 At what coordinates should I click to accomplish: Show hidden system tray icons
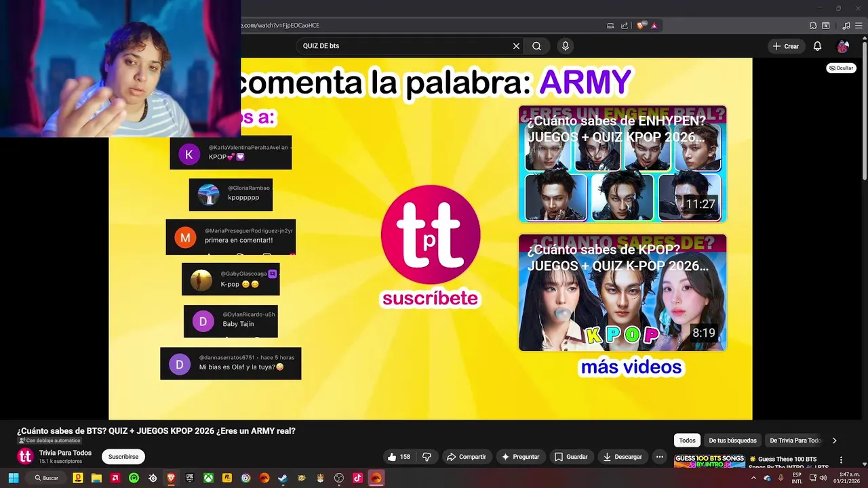[753, 478]
